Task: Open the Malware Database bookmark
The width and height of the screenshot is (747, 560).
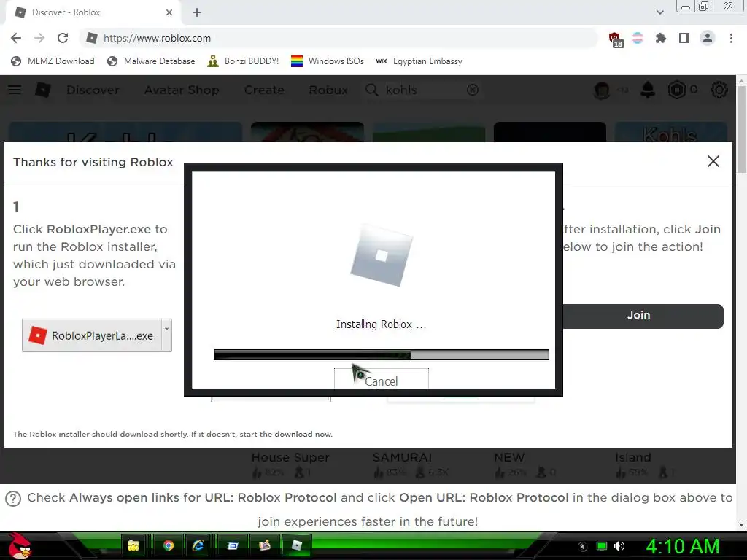Action: 151,61
